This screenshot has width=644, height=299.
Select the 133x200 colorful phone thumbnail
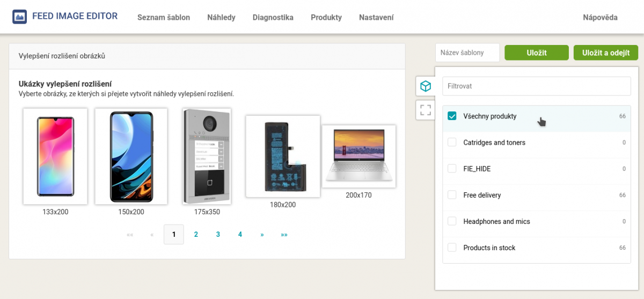[x=55, y=156]
